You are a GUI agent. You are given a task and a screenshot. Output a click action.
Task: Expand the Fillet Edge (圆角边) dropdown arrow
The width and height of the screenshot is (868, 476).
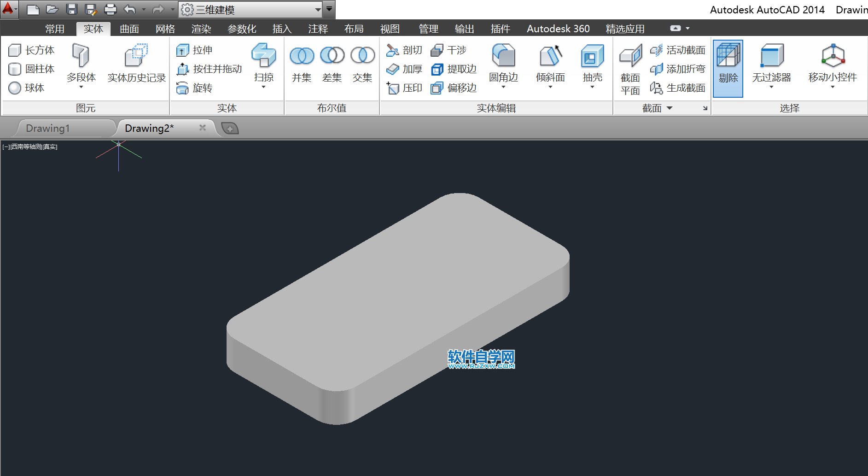(x=503, y=87)
